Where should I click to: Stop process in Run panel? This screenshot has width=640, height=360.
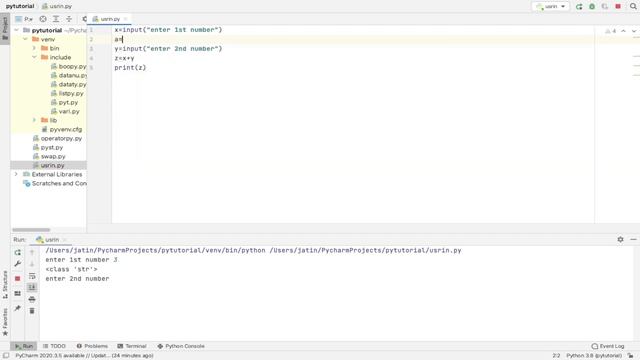18,278
